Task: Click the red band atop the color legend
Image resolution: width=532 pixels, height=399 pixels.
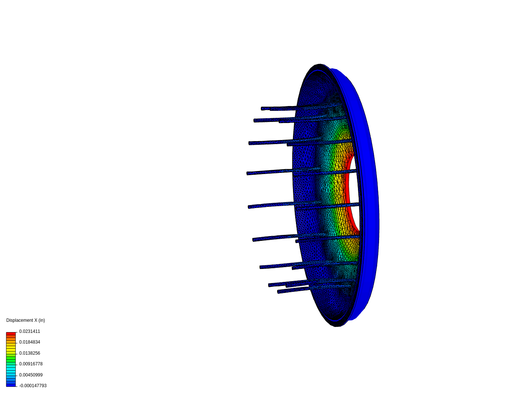Action: [x=11, y=334]
